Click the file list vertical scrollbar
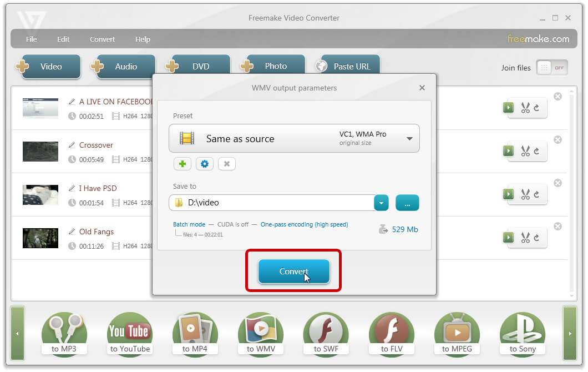The width and height of the screenshot is (588, 372). coord(571,193)
